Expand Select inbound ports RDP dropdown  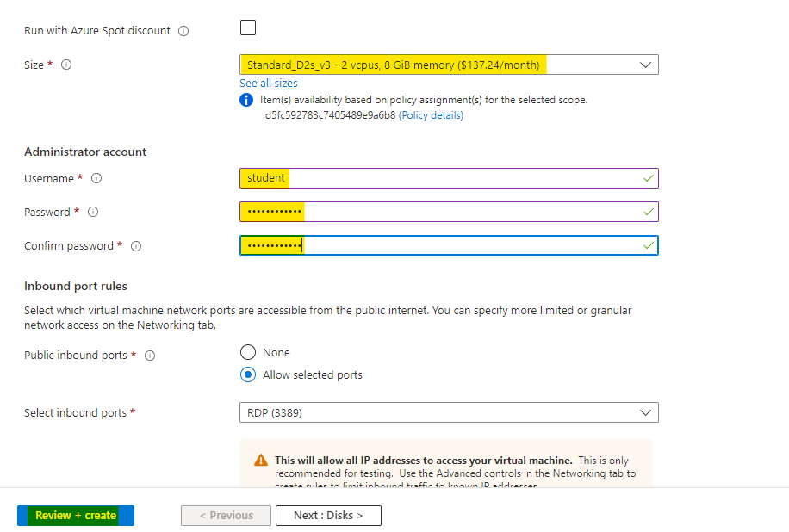tap(448, 412)
